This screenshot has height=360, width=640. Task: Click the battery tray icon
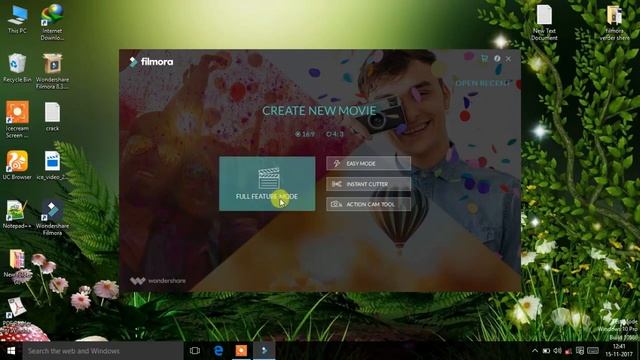point(546,351)
